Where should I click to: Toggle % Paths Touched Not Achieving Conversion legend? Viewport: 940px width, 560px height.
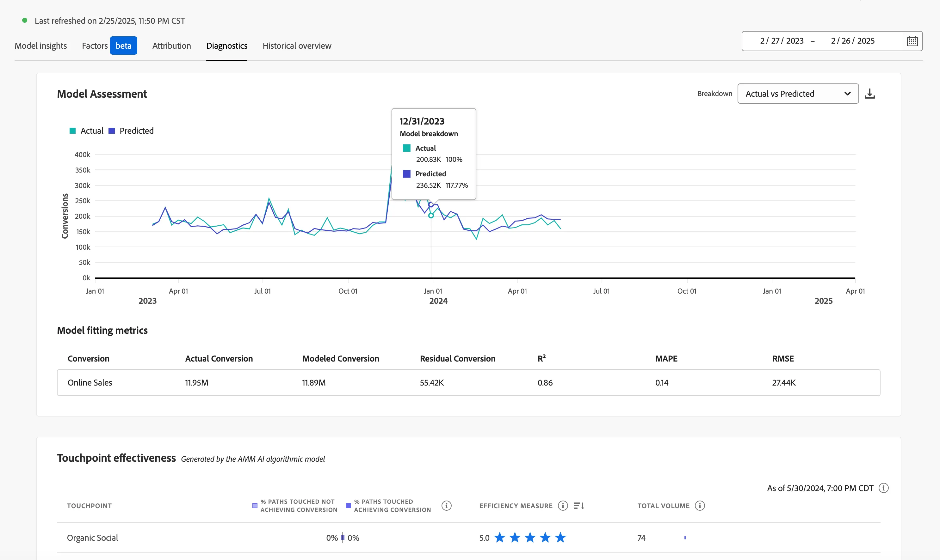pos(294,506)
